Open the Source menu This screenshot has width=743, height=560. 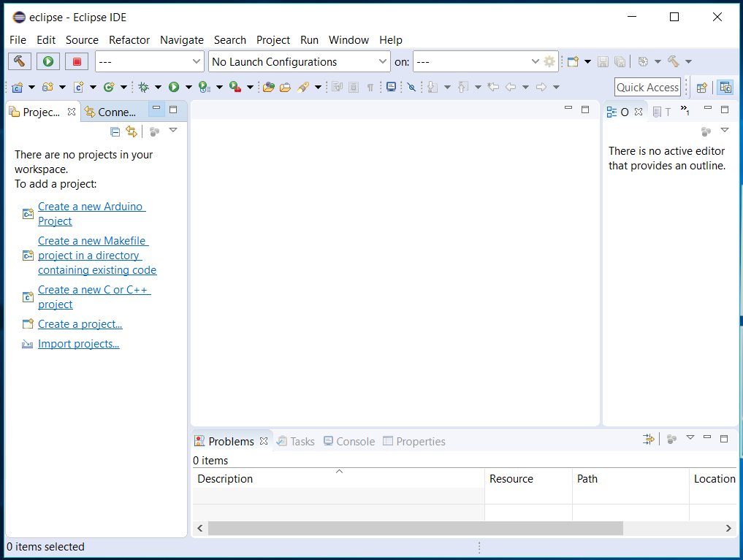(x=82, y=39)
